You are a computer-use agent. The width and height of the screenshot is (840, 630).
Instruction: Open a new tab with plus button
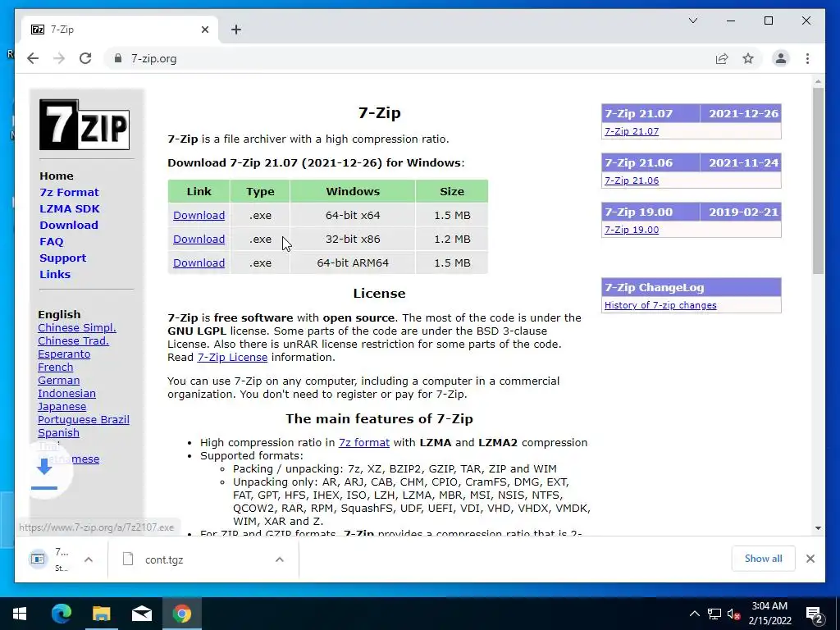(x=236, y=30)
